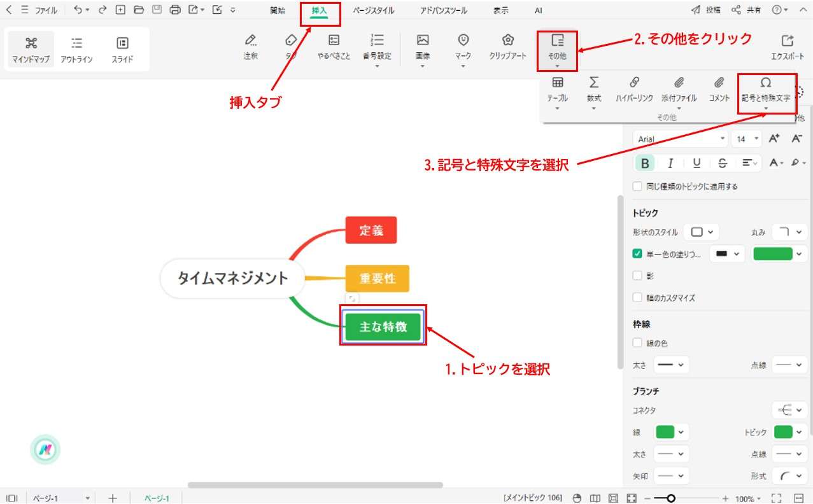Insert a ハイパーリンク
Screen dimensions: 813x504
click(x=634, y=89)
